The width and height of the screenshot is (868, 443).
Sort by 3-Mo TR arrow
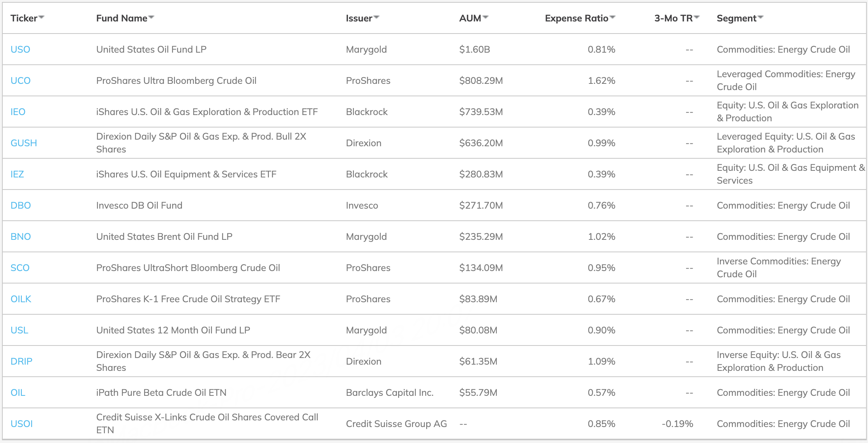[697, 17]
